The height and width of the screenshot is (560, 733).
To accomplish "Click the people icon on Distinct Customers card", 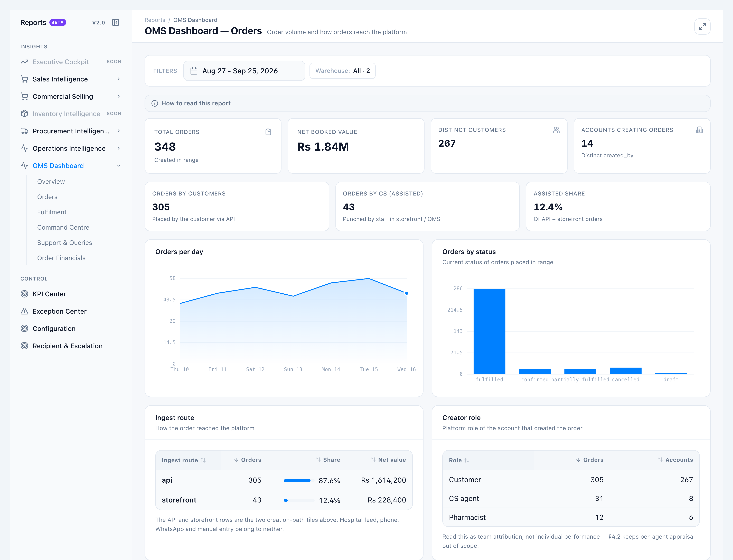I will tap(556, 130).
